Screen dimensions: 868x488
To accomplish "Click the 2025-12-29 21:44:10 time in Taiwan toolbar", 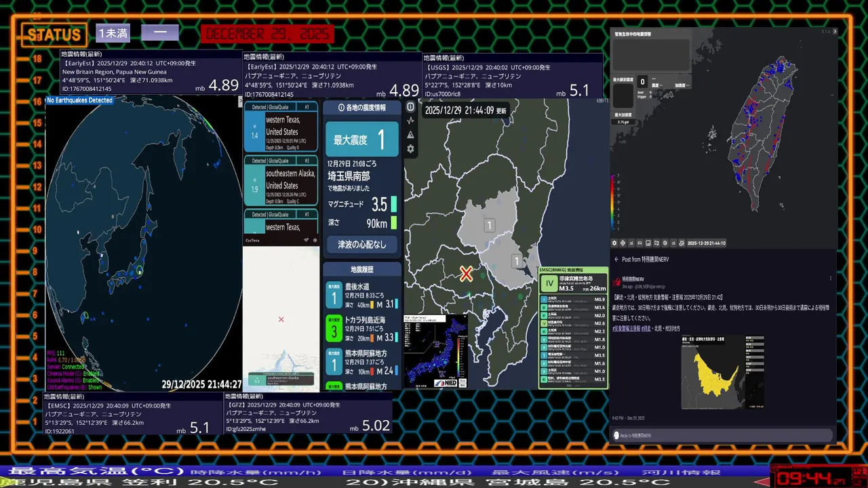I will pyautogui.click(x=706, y=243).
